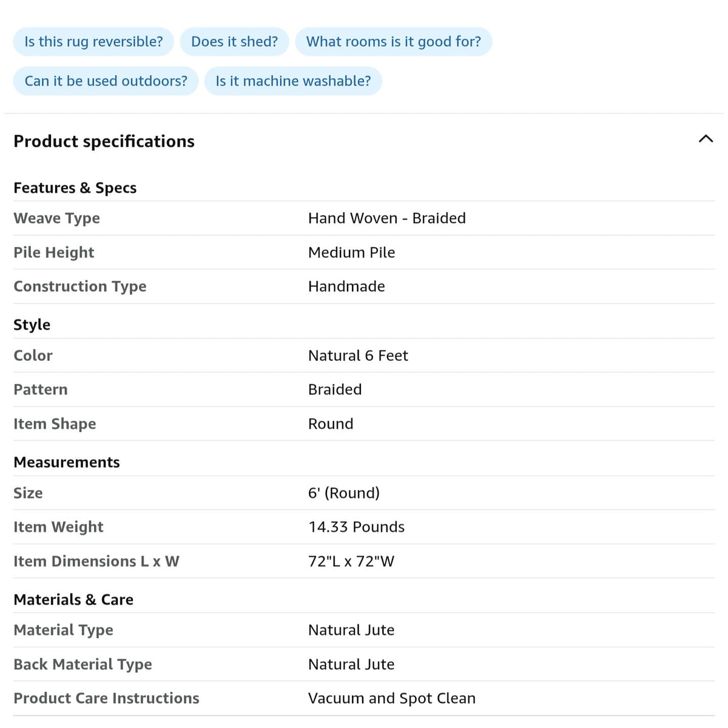Click 'Materials & Care' section heading

73,600
